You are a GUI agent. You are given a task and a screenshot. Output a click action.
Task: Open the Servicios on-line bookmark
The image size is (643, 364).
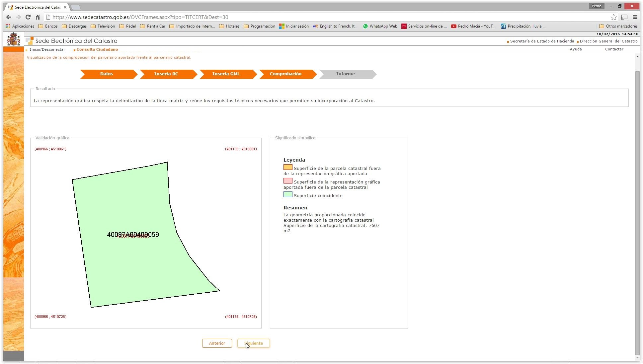click(x=424, y=26)
